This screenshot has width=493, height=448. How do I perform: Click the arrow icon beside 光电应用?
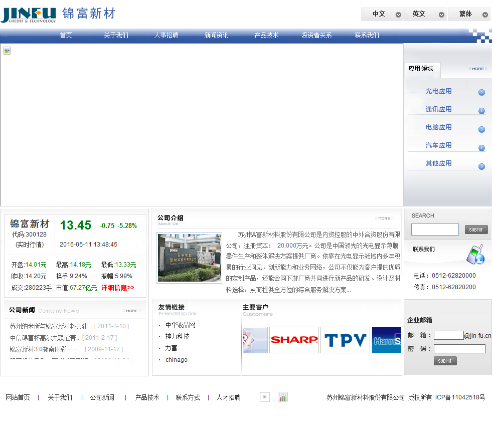coord(481,92)
